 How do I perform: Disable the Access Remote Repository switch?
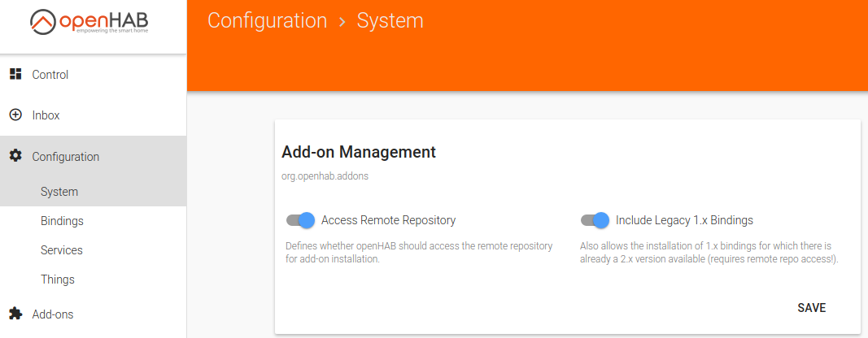click(300, 220)
